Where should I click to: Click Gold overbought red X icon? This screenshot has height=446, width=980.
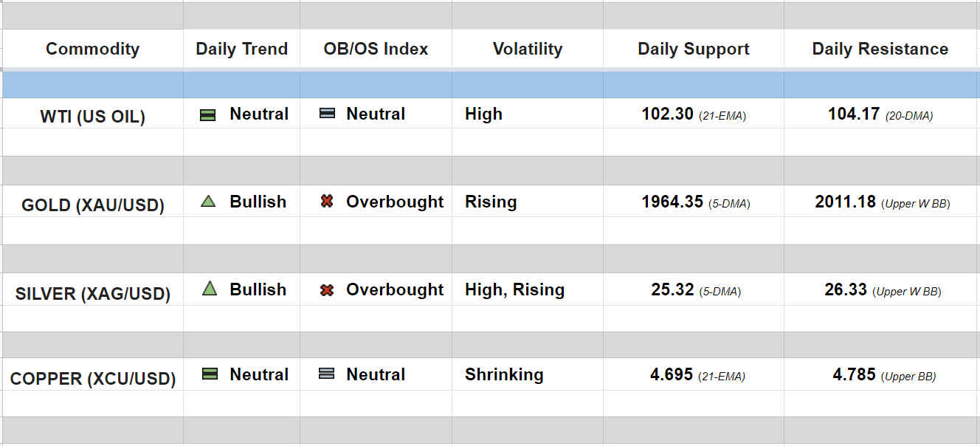click(x=327, y=201)
